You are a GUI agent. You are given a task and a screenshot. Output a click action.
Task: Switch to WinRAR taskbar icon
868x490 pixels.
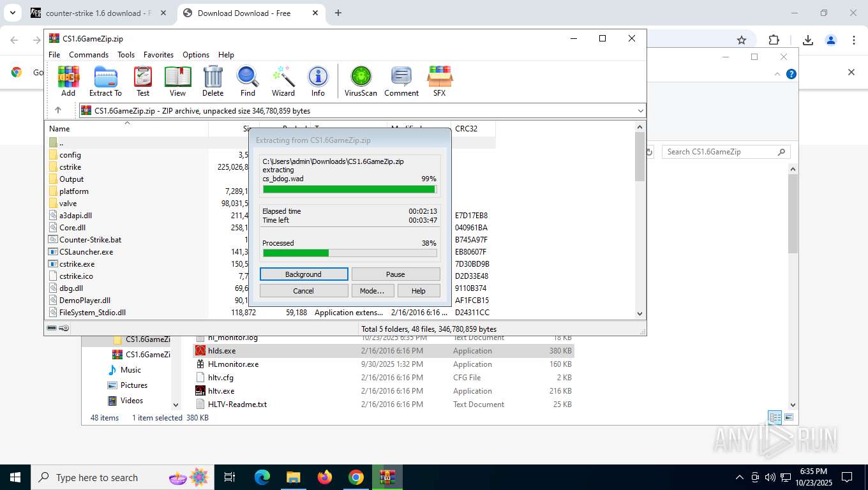(387, 477)
